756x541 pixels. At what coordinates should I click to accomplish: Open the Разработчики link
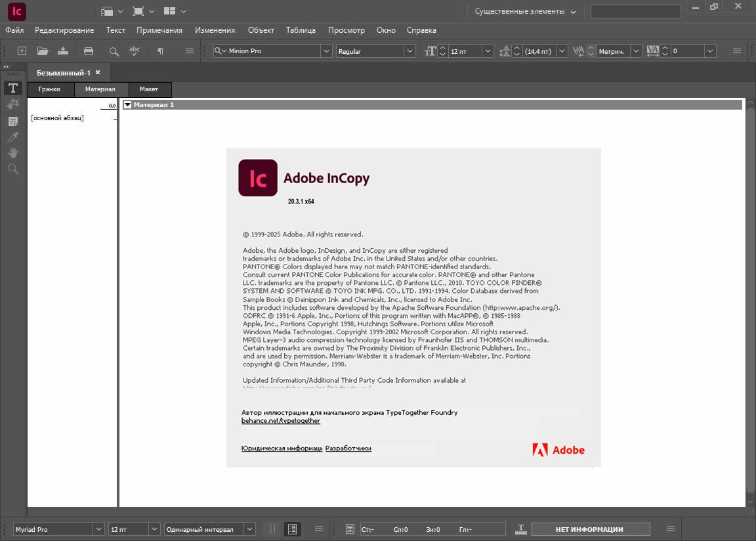point(348,448)
